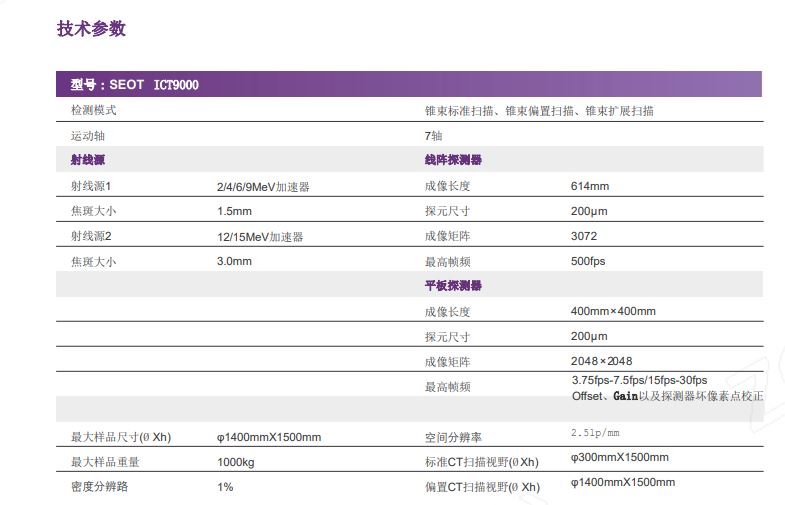Select the 检测模式 row label
Viewport: 785px width, 505px height.
click(94, 110)
